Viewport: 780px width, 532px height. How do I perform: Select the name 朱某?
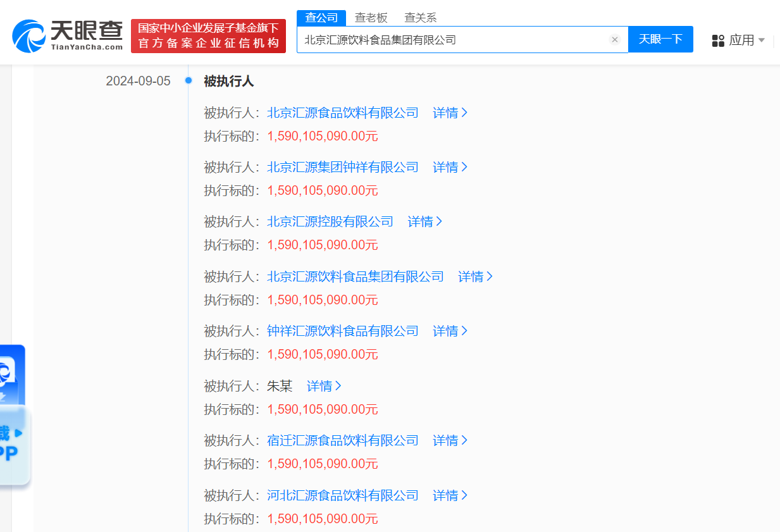tap(280, 386)
